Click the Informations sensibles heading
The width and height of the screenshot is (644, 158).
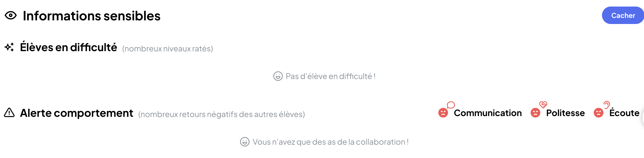coord(92,16)
